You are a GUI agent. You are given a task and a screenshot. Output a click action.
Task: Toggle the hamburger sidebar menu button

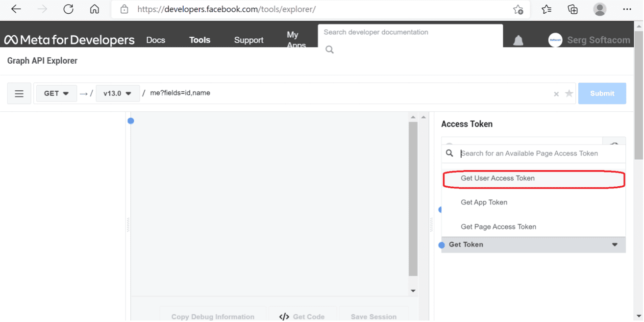tap(19, 94)
